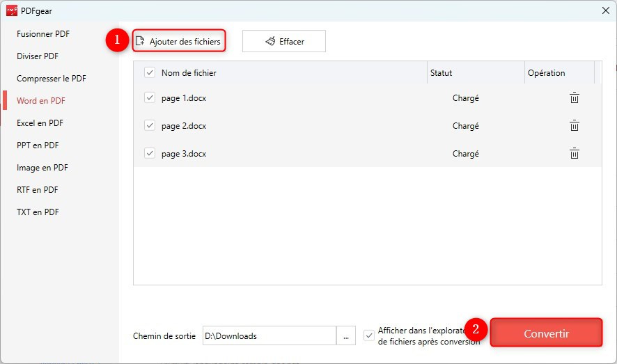The height and width of the screenshot is (364, 617).
Task: Click Chargé status of page 3.docx
Action: tap(465, 154)
